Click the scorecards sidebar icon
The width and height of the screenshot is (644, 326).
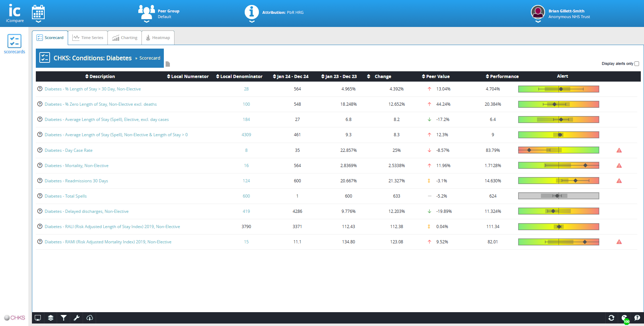click(14, 44)
